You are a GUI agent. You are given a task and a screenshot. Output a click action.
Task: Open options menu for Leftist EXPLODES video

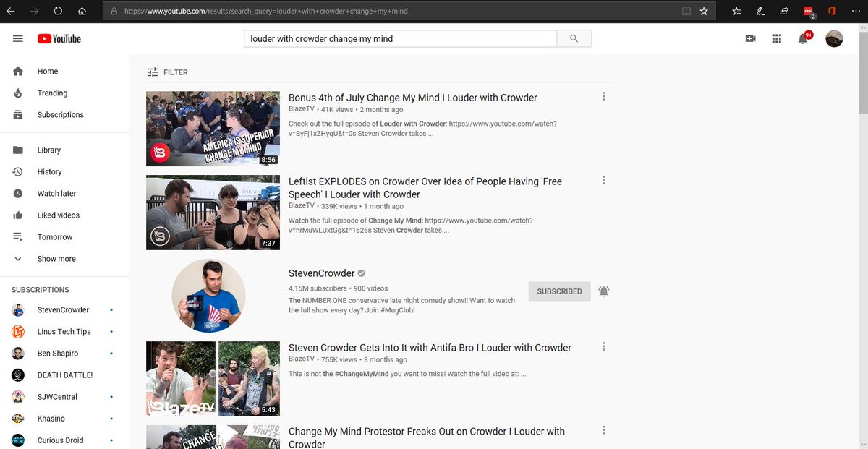pyautogui.click(x=604, y=181)
